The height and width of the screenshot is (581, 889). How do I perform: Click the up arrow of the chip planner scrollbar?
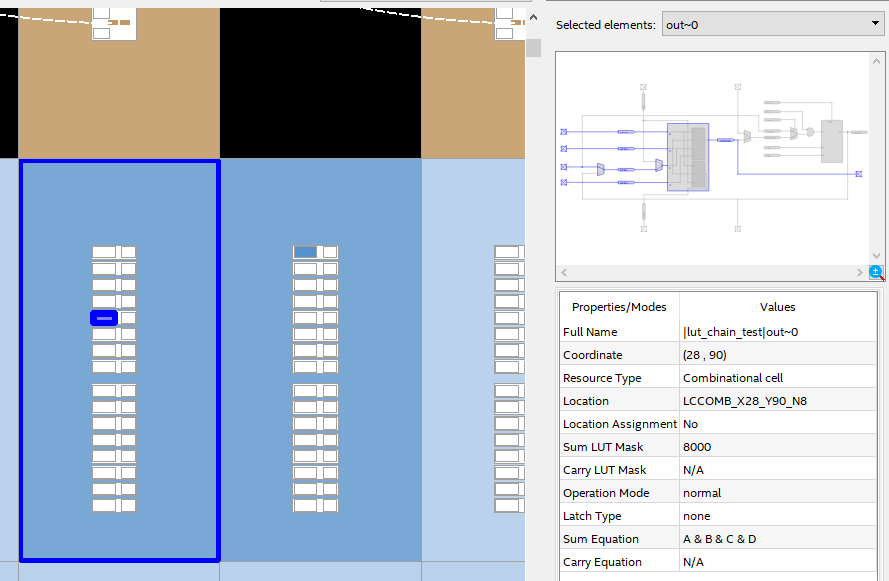click(x=533, y=18)
